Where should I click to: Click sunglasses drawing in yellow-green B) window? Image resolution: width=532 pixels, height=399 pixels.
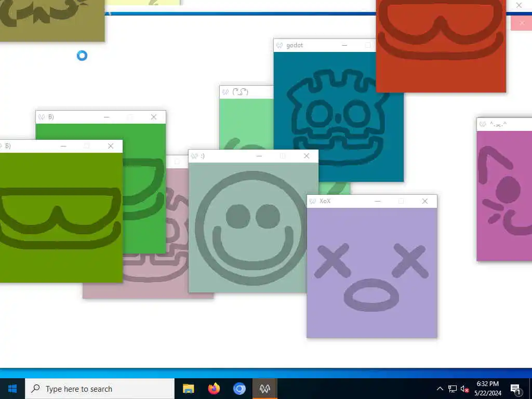tap(60, 218)
